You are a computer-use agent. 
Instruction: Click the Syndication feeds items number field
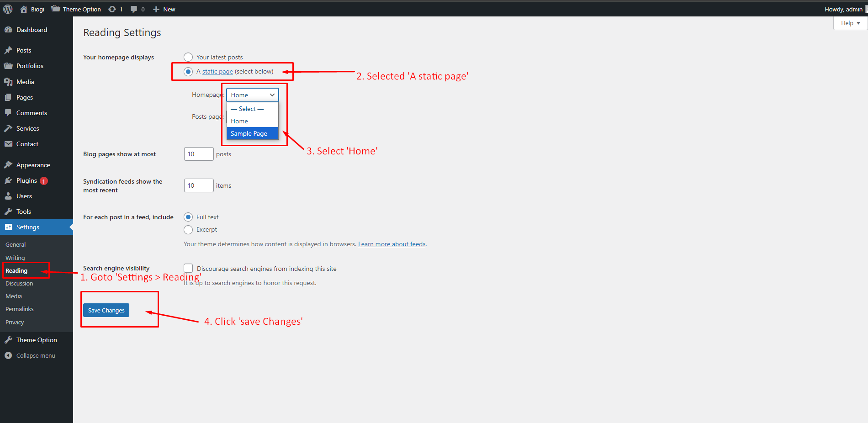point(198,185)
